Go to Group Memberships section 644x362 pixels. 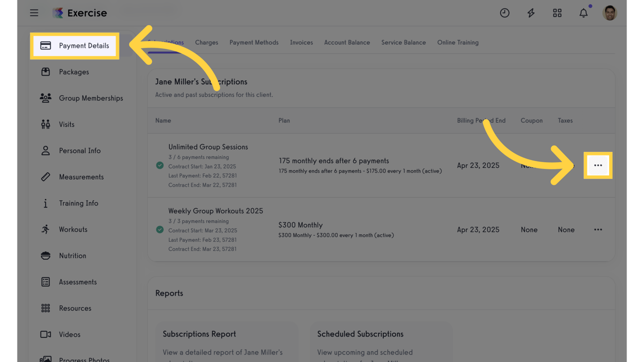coord(91,98)
